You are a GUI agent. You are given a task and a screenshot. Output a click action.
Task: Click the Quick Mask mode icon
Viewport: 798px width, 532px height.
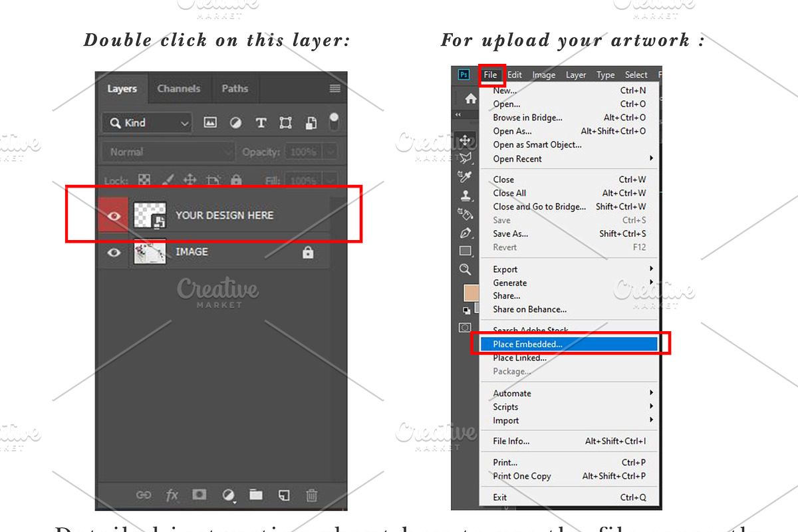[465, 327]
